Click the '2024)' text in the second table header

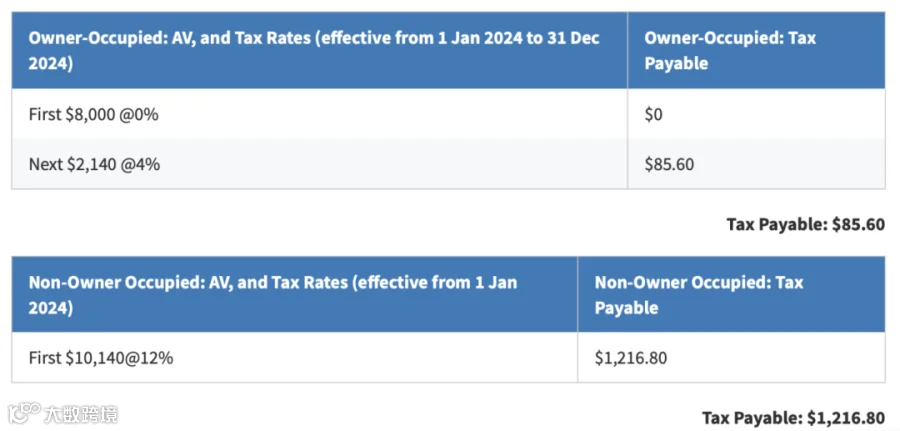[51, 308]
